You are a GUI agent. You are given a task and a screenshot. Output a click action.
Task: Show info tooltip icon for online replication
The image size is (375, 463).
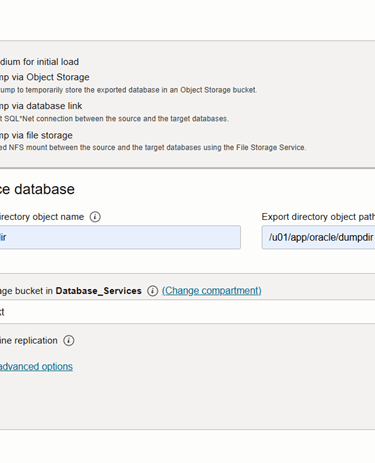point(69,341)
